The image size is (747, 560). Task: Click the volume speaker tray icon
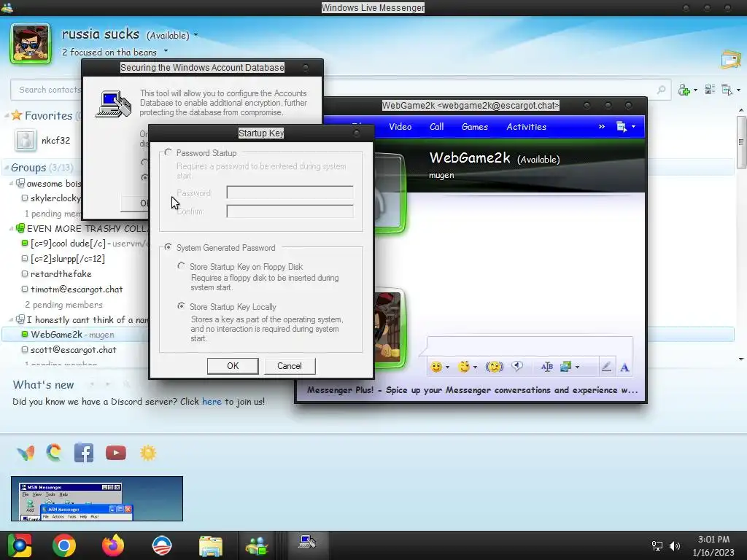pyautogui.click(x=675, y=545)
